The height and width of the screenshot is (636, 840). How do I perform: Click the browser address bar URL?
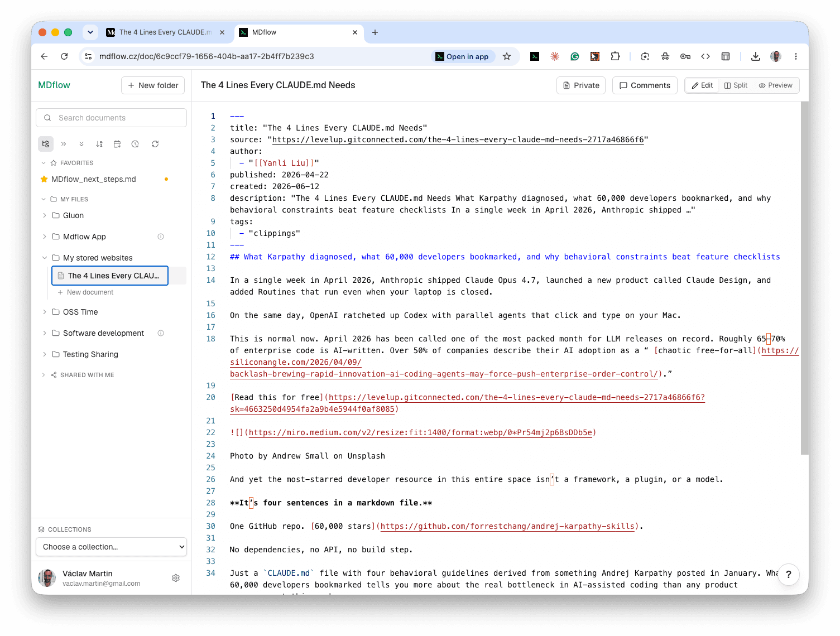coord(207,56)
